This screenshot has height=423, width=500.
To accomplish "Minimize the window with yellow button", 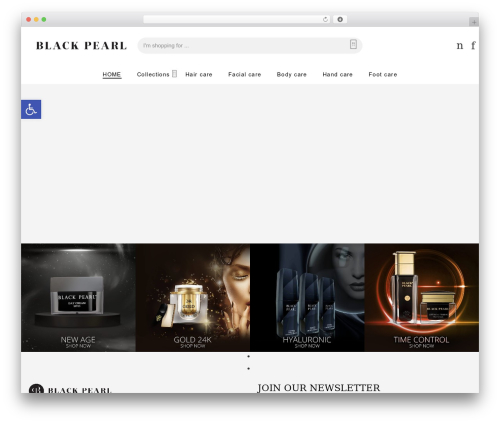I will coord(36,19).
